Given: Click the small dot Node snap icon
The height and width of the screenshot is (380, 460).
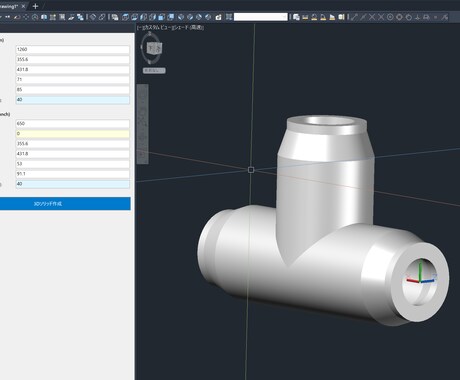Looking at the screenshot, I should [435, 17].
